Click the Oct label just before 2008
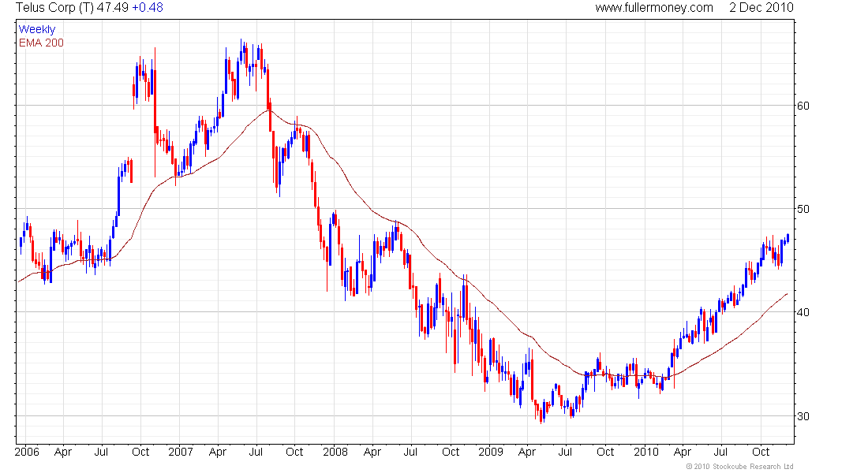 pos(294,452)
